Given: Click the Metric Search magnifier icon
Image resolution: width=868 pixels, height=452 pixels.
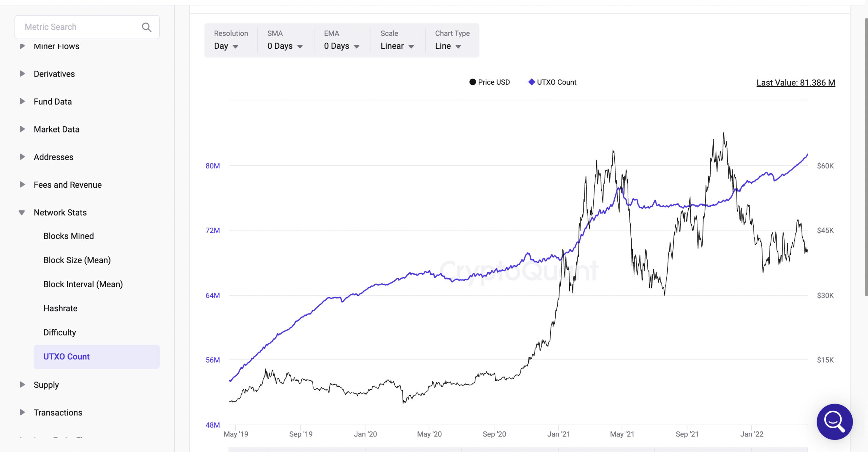Looking at the screenshot, I should pos(146,27).
